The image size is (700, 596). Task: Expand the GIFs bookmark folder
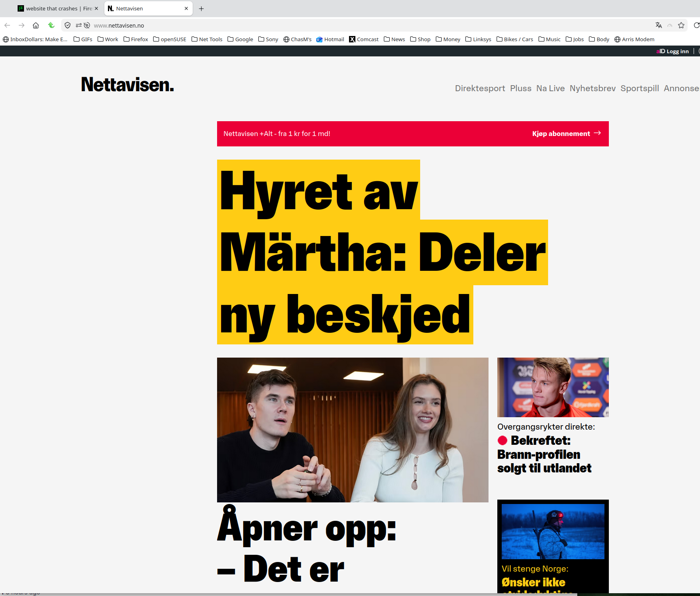83,39
